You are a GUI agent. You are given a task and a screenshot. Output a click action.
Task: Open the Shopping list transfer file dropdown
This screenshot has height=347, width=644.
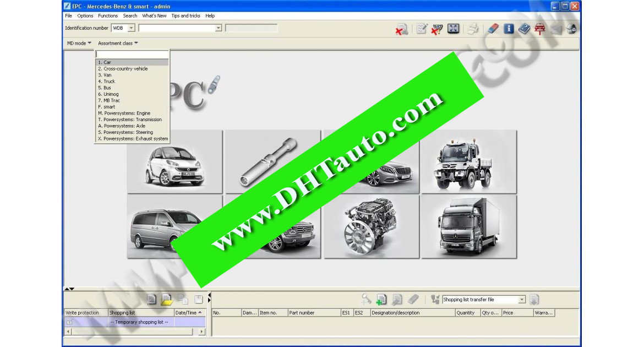(523, 300)
